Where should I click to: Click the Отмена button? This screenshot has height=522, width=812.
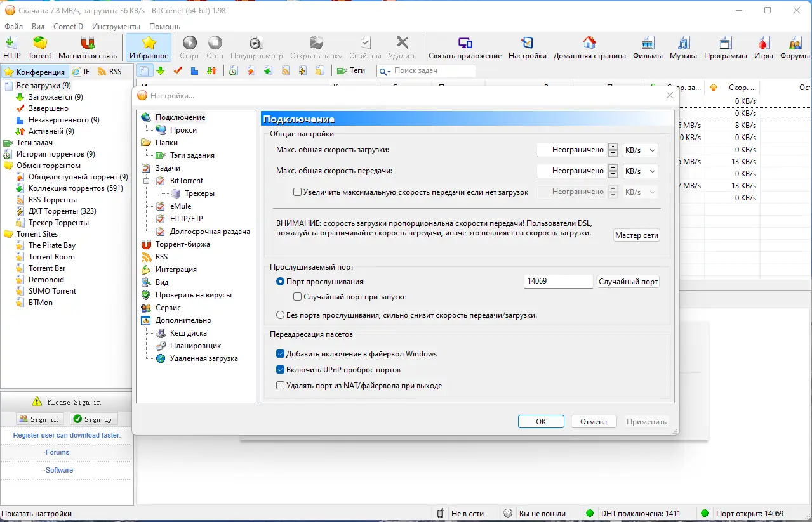(594, 421)
